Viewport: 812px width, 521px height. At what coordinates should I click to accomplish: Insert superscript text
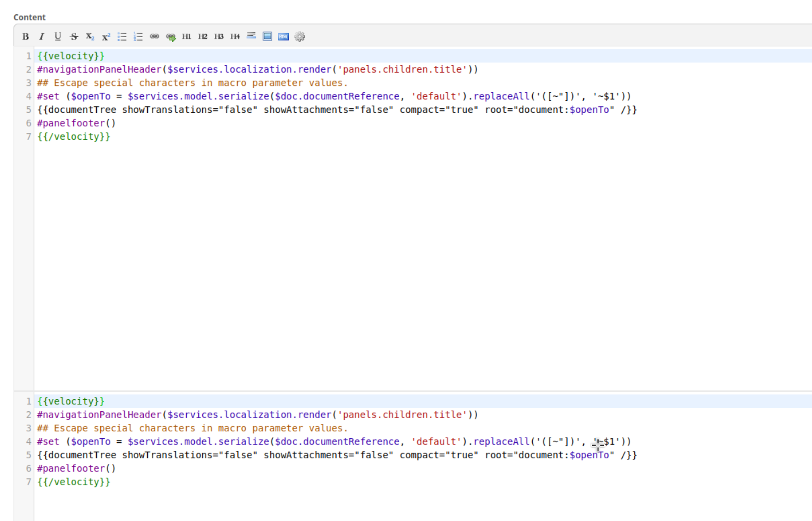pos(106,37)
